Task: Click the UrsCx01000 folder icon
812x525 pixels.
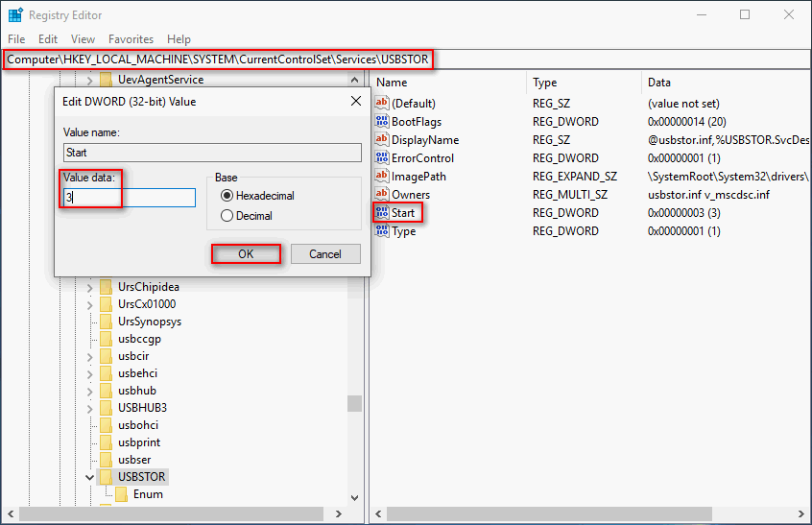Action: 106,304
